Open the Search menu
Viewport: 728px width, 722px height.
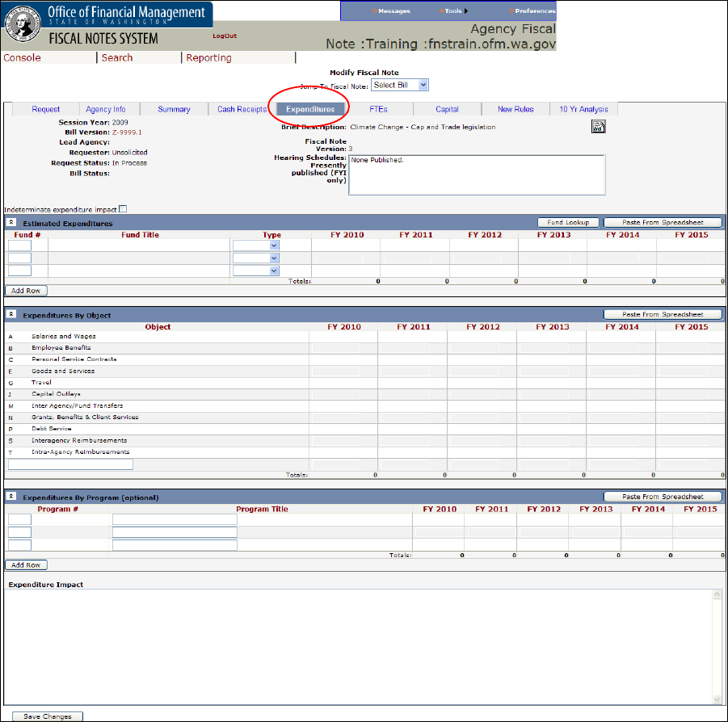point(117,57)
